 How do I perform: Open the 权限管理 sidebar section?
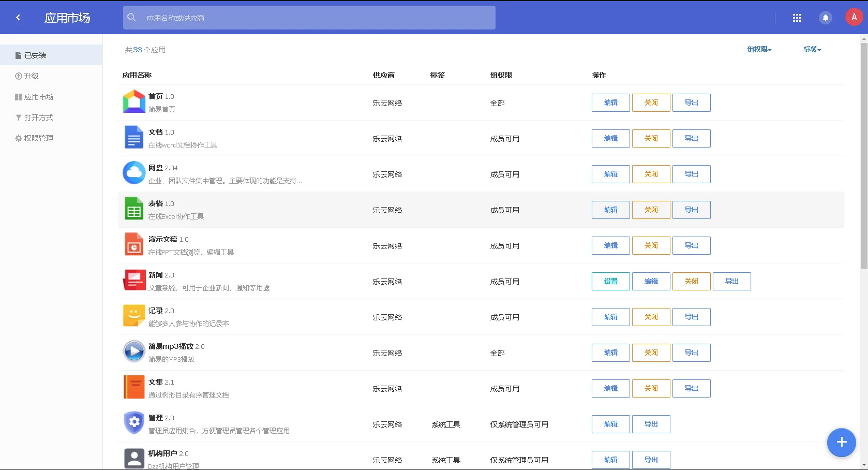51,138
